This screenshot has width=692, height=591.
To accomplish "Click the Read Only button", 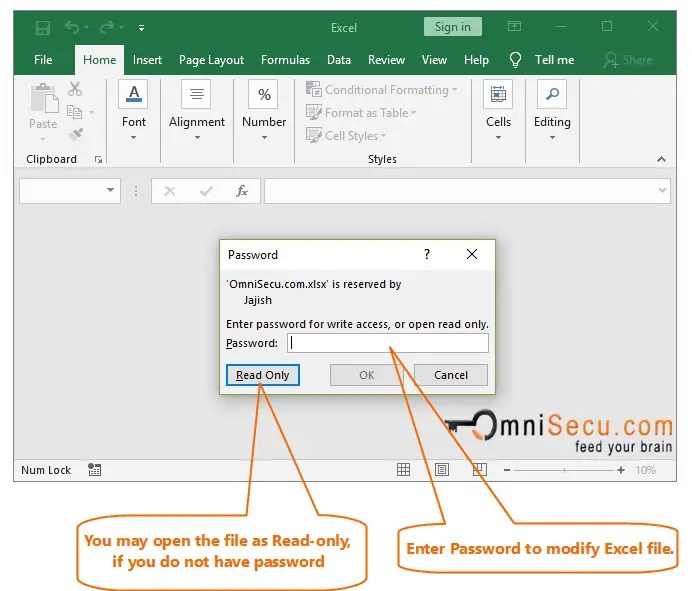I will point(263,375).
